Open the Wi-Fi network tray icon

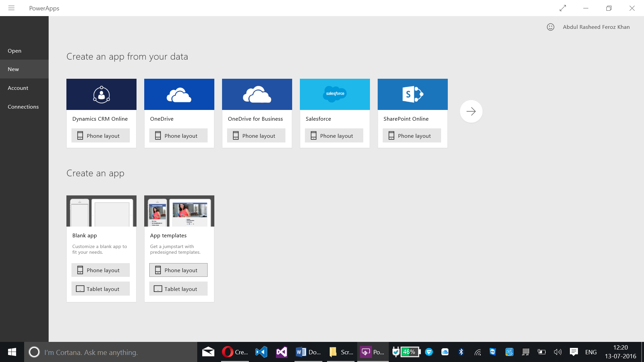[x=478, y=352]
